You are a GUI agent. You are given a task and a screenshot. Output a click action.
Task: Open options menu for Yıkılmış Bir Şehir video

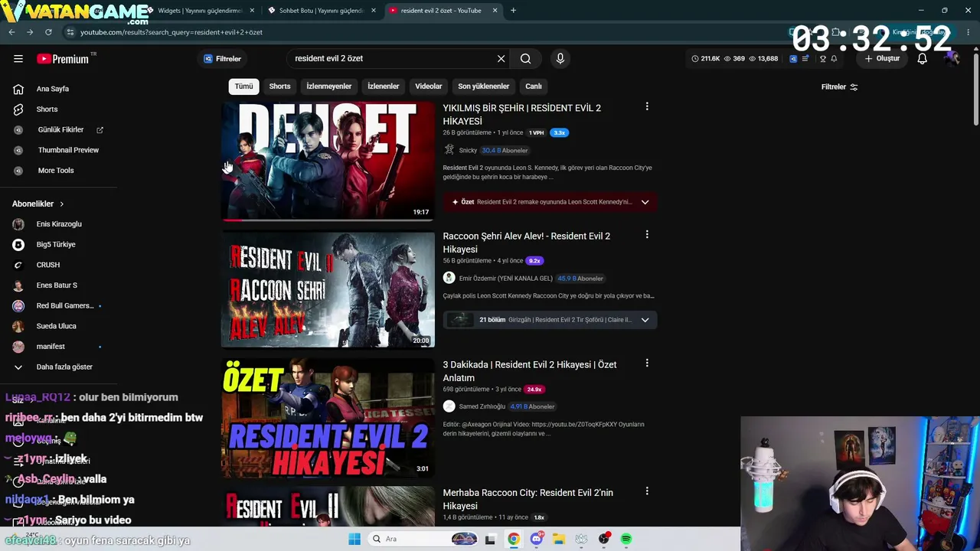point(647,107)
